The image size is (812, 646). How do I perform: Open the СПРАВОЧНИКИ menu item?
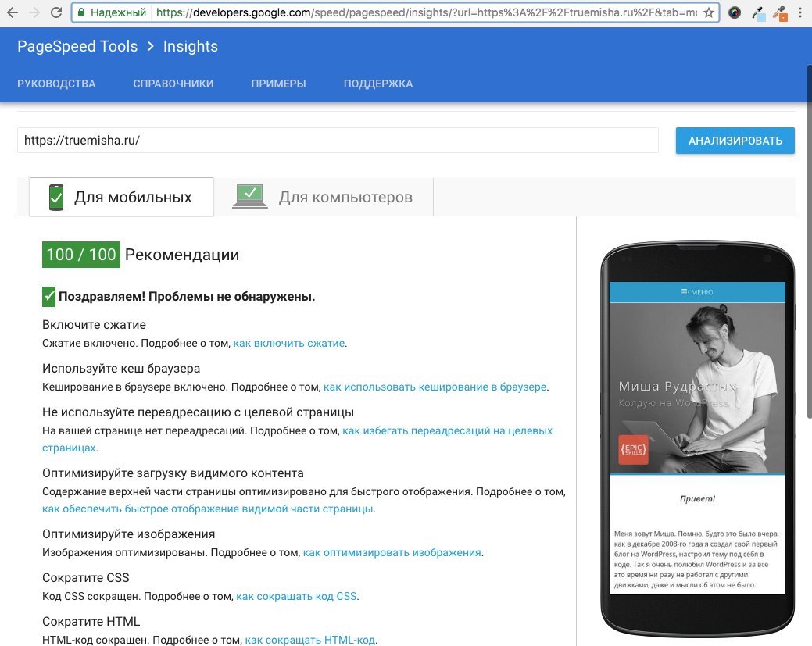click(x=173, y=84)
